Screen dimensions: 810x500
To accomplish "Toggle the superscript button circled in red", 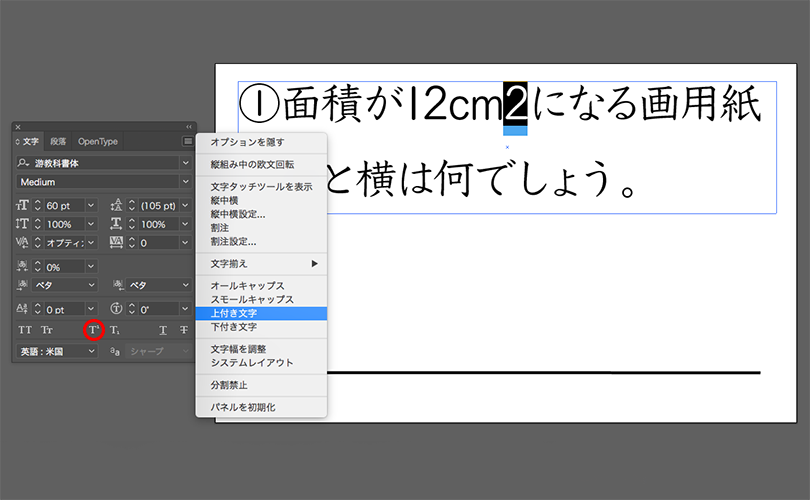I will [94, 330].
